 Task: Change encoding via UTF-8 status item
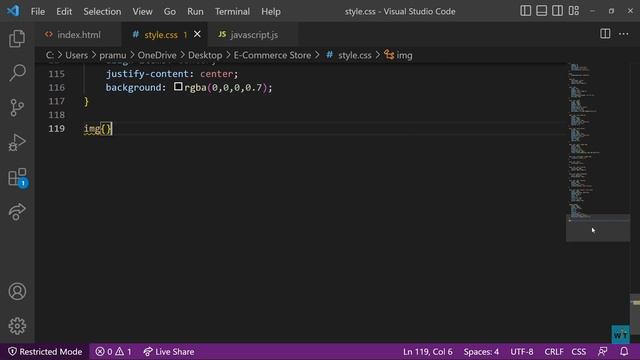pos(522,351)
